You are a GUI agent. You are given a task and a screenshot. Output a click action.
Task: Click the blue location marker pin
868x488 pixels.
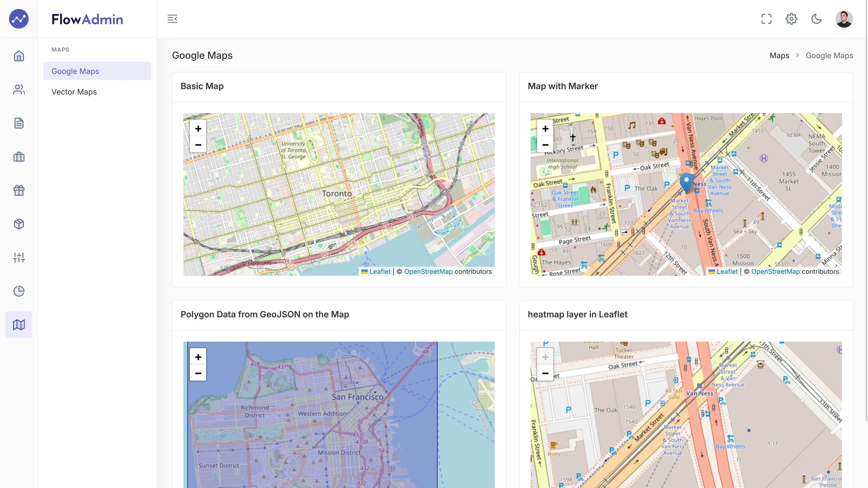coord(686,183)
